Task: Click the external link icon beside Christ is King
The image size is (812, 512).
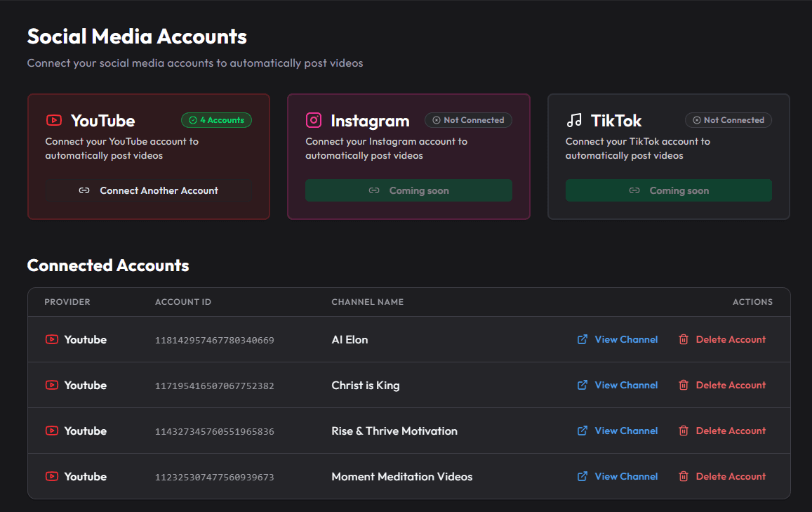Action: (583, 385)
